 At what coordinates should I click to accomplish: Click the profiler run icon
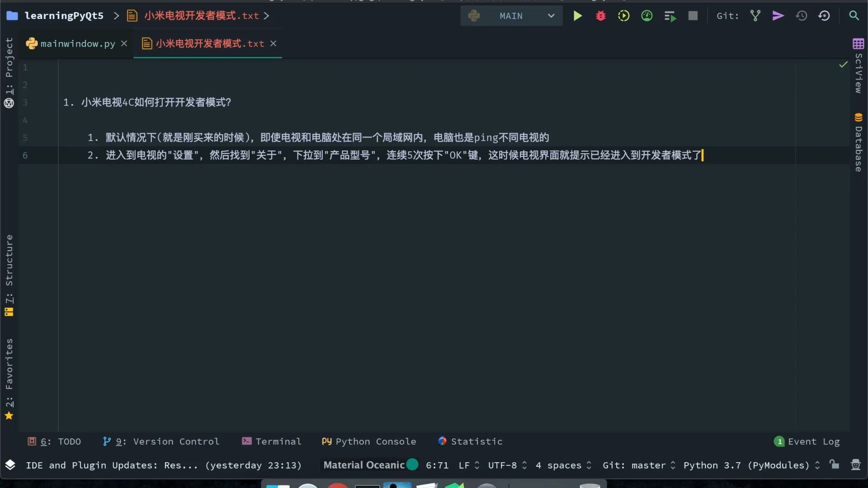pos(646,16)
